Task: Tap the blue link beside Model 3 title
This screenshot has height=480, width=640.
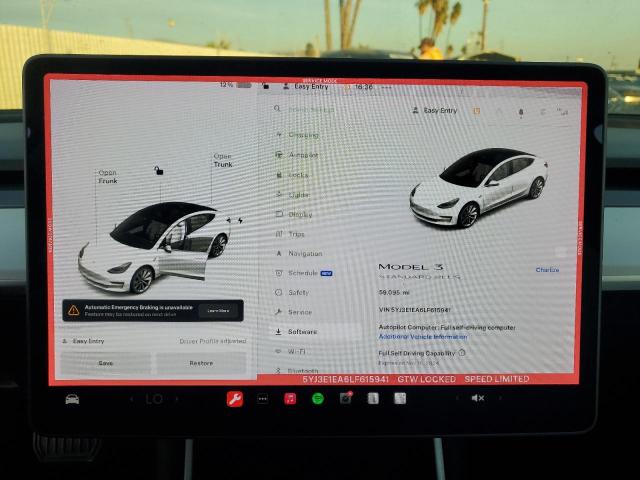Action: pos(547,270)
